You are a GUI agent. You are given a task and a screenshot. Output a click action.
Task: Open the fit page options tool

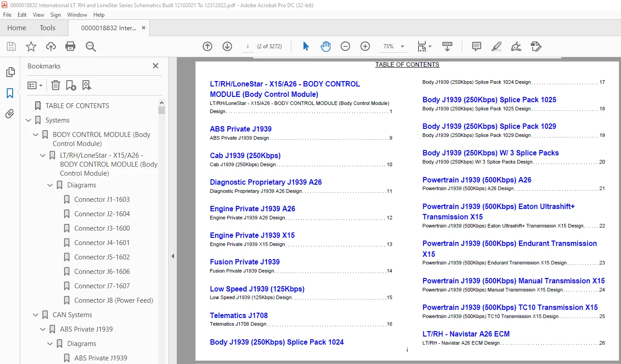click(x=424, y=46)
